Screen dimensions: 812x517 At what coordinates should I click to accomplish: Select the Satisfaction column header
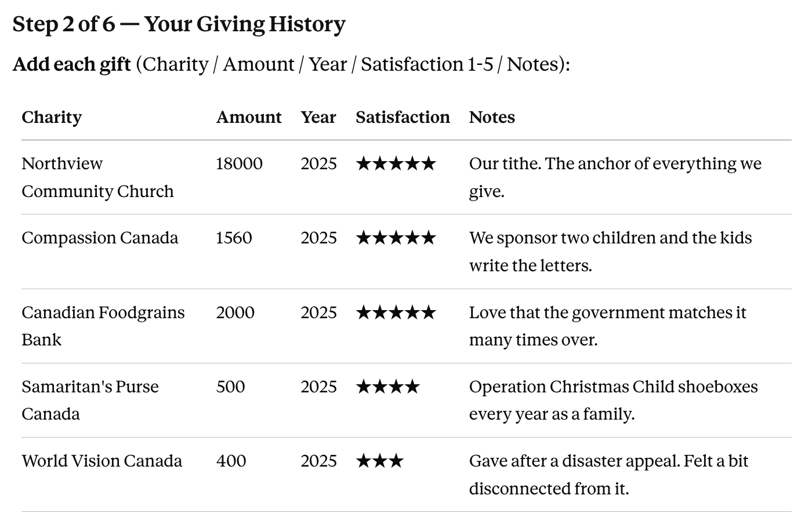(x=403, y=118)
